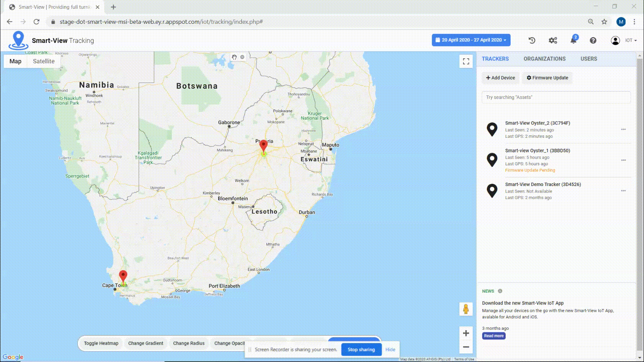Open the TRACKERS tab

pyautogui.click(x=495, y=59)
